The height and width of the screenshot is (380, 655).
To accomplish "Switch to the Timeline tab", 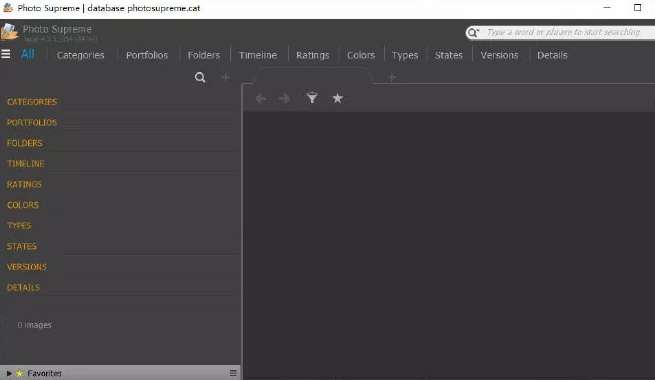I will 258,55.
